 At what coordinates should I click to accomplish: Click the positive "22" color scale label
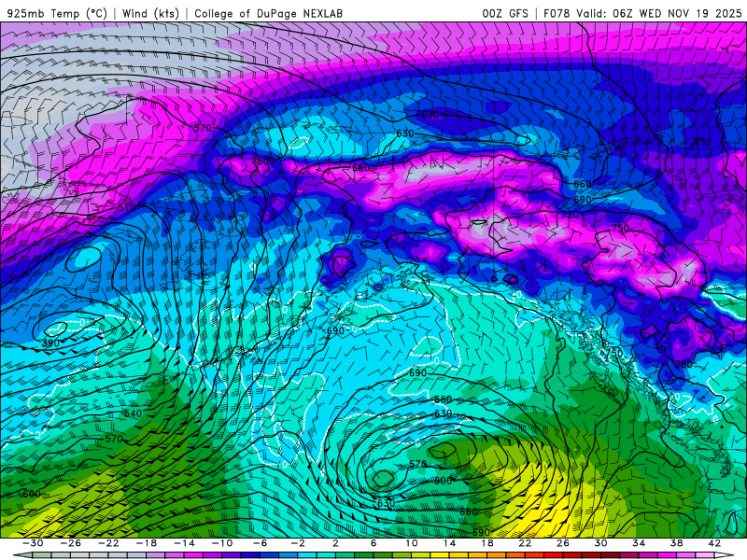525,543
